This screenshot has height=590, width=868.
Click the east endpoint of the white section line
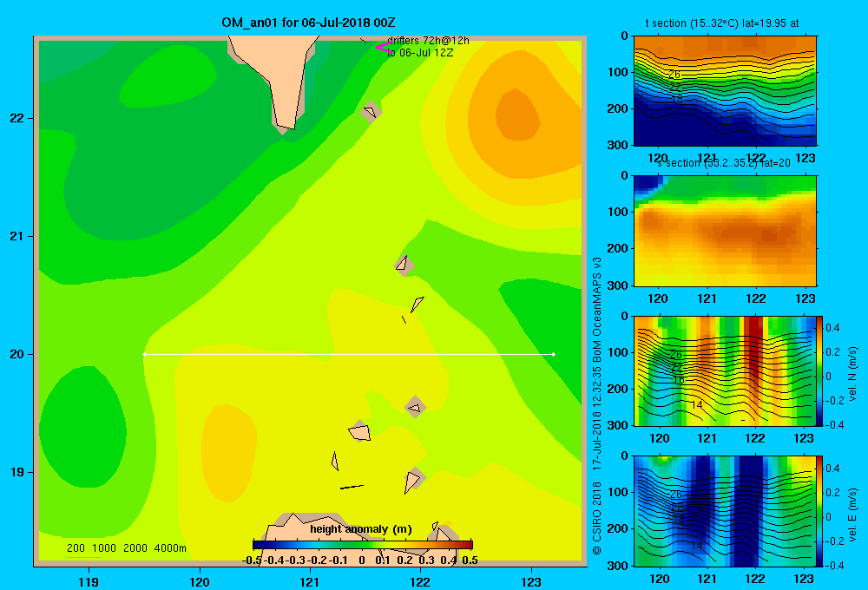pos(554,354)
